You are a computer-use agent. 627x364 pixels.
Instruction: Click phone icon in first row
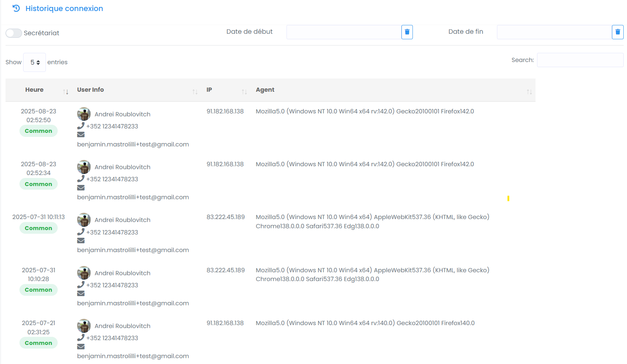[81, 126]
